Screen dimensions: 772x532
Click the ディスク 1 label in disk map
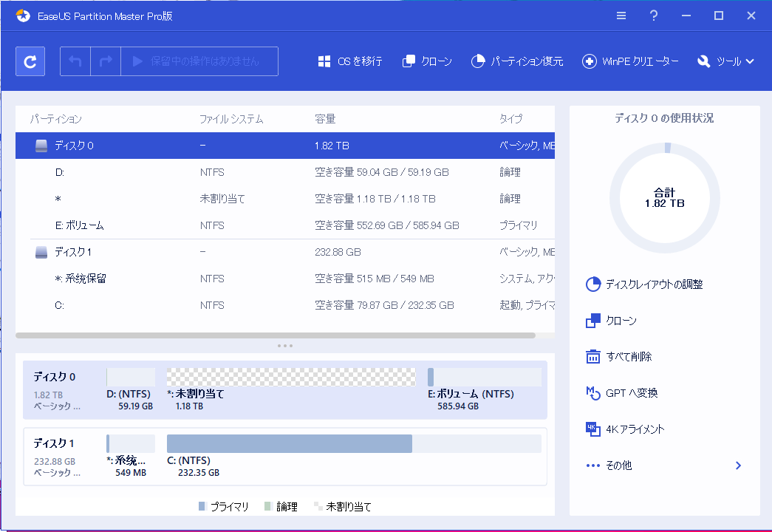coord(54,443)
